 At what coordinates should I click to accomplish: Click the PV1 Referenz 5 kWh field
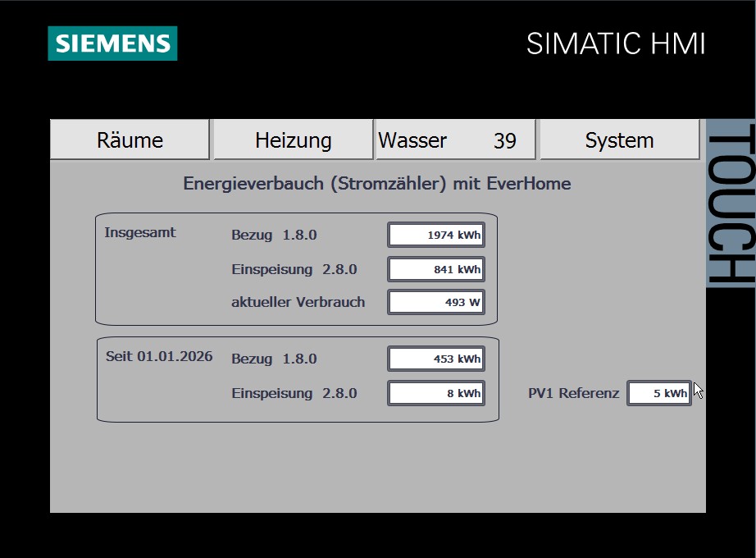pyautogui.click(x=658, y=393)
